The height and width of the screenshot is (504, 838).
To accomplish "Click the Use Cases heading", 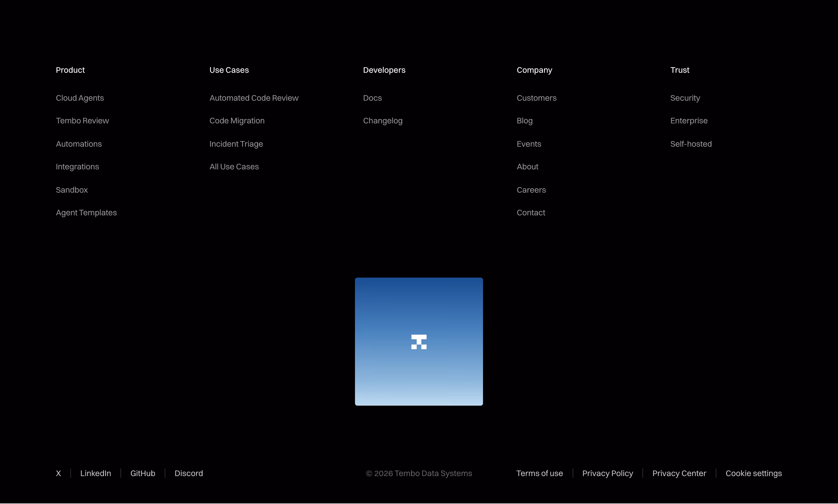I will [x=229, y=70].
